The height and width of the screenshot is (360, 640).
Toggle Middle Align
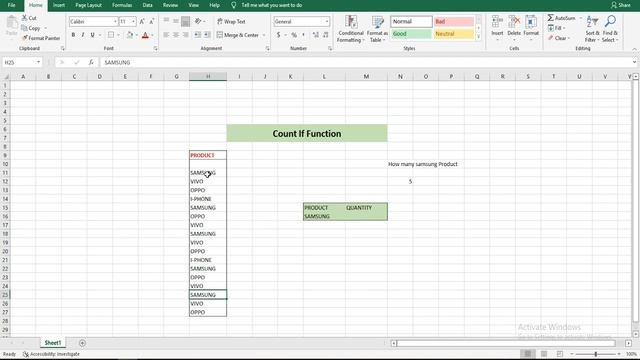[176, 21]
